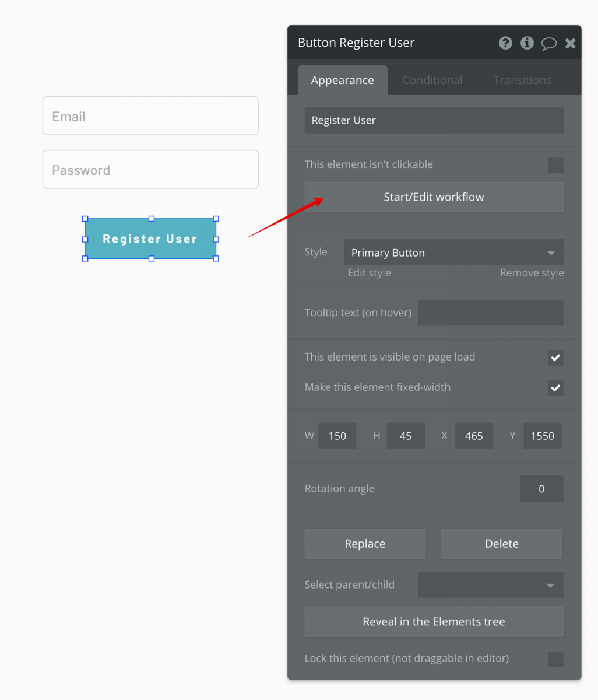Screen dimensions: 598x700
Task: Enable 'Lock this element' option
Action: coord(555,659)
